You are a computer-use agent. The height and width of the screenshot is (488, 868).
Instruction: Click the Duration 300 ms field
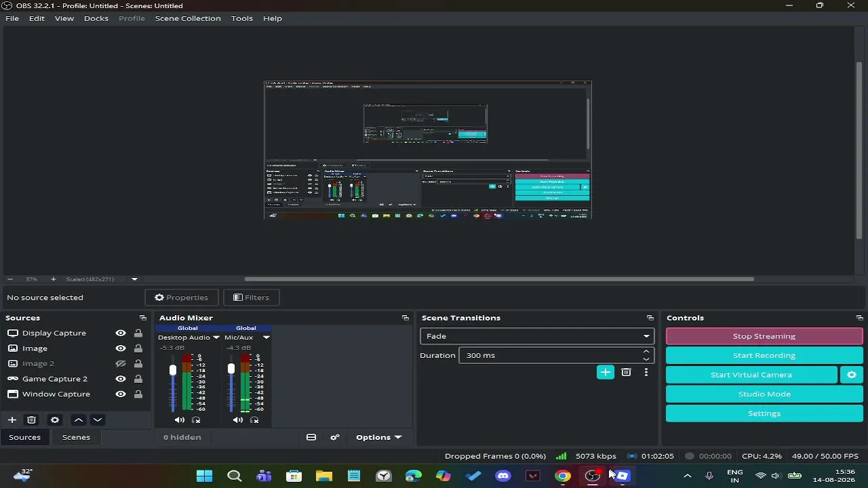pos(556,355)
